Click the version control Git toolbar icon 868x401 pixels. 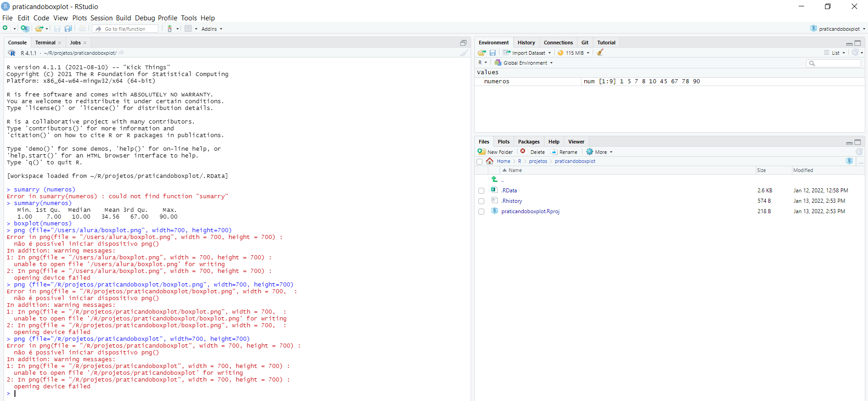click(170, 29)
